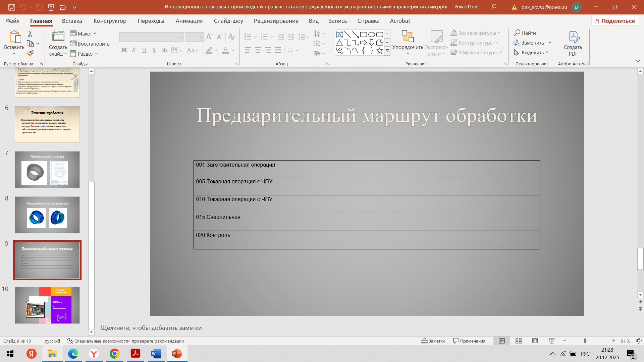Adjust the zoom slider handle

[x=585, y=341]
